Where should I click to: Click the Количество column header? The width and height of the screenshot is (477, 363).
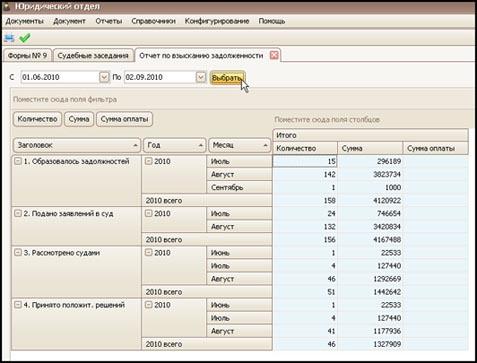coord(305,148)
